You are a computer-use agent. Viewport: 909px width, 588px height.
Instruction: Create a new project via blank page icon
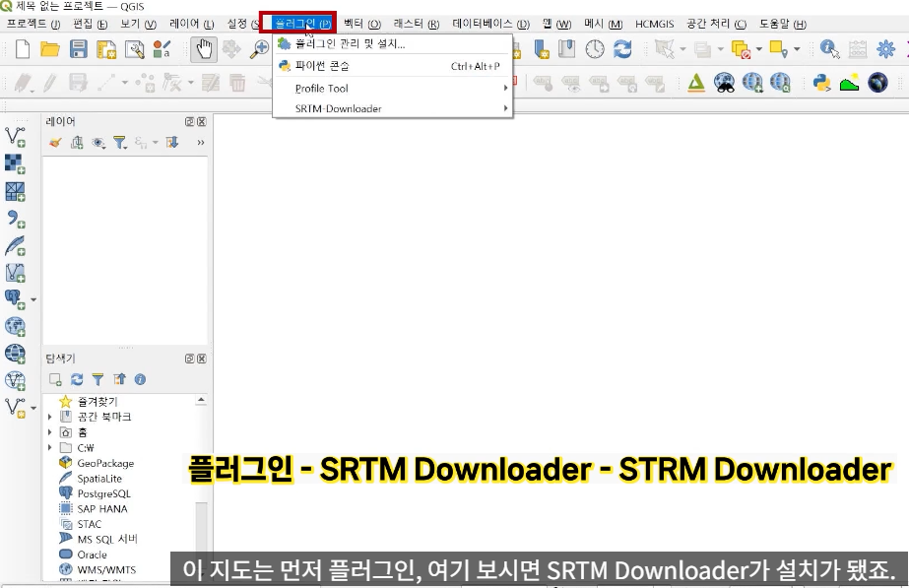22,49
